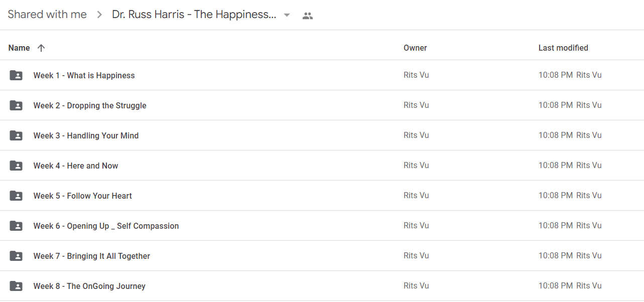
Task: Click the Owner column header
Action: click(x=415, y=48)
